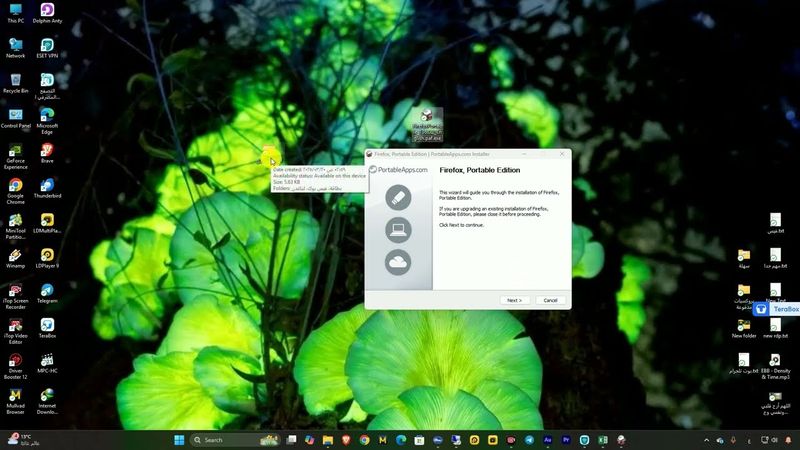Select the ESET VPN desktop shortcut

(47, 47)
